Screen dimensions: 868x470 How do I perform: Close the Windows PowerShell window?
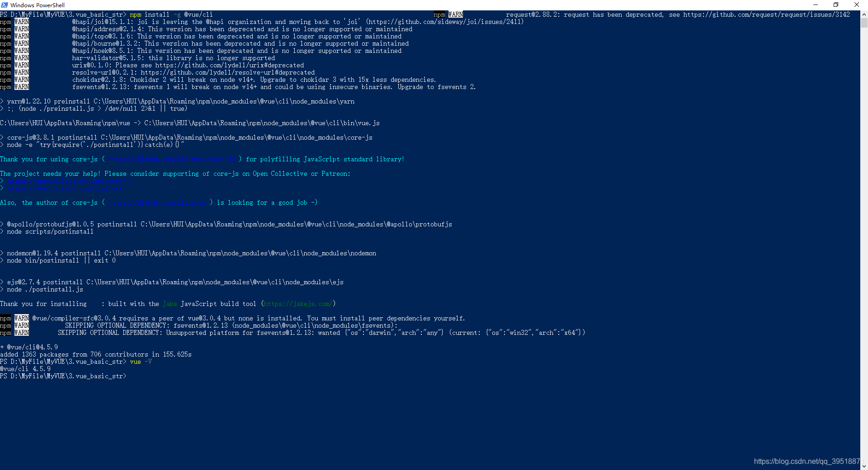pos(857,5)
